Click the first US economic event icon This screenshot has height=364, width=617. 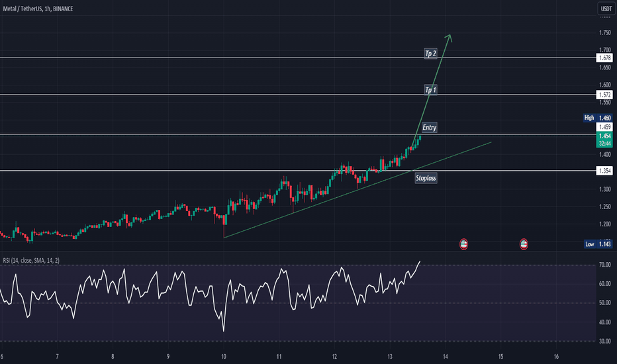coord(464,244)
